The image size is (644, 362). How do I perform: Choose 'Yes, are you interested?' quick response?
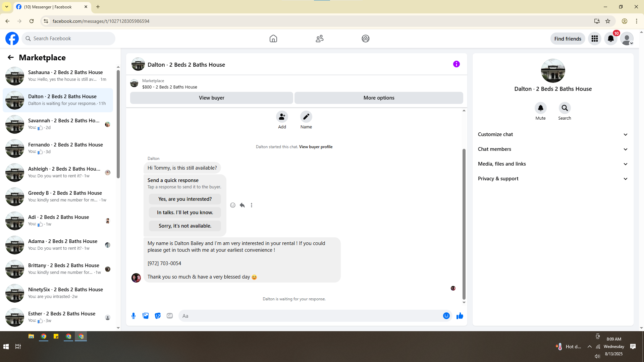(185, 199)
